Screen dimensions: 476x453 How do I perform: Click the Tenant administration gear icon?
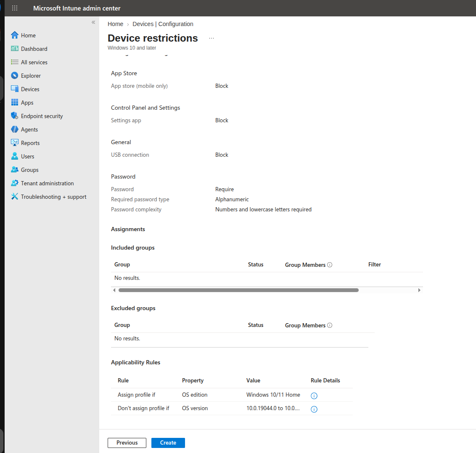(15, 183)
